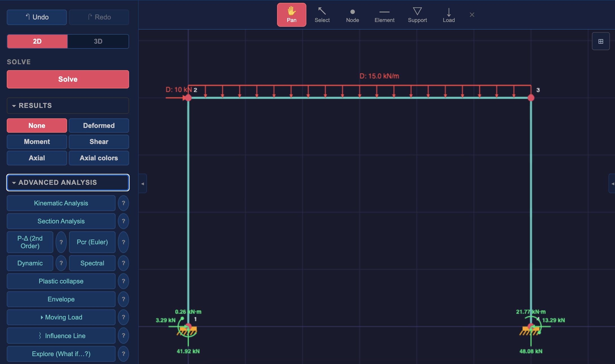Switch to 3D view mode
This screenshot has width=615, height=364.
(98, 41)
